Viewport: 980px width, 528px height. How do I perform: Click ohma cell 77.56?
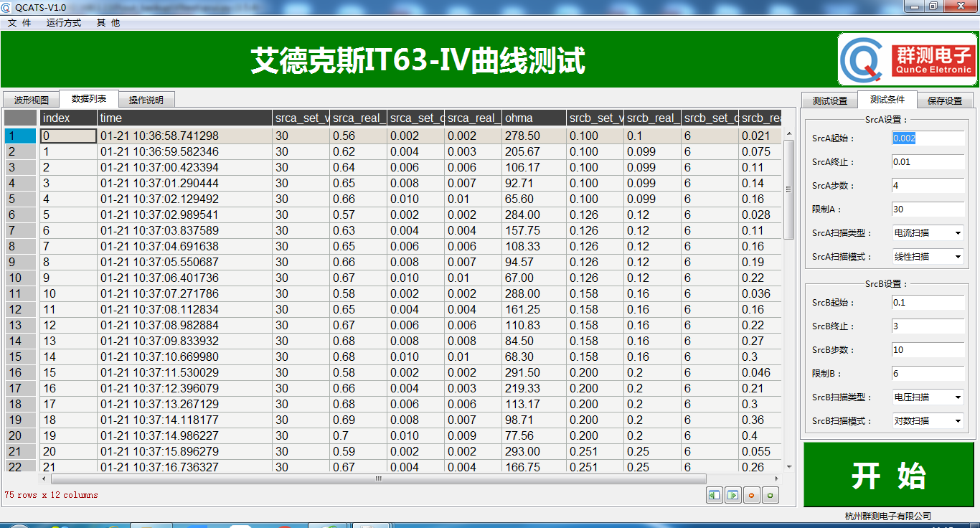(x=534, y=435)
